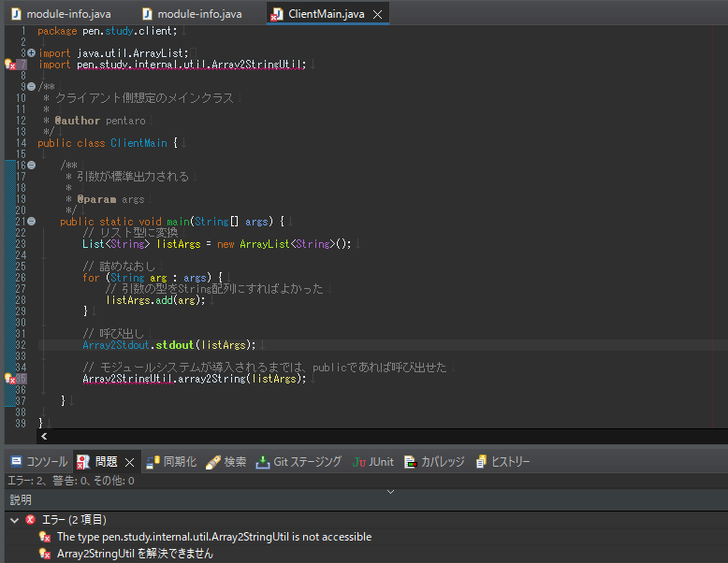728x563 pixels.
Task: Click 'ArrayList<String>()' on line 23
Action: coord(295,244)
